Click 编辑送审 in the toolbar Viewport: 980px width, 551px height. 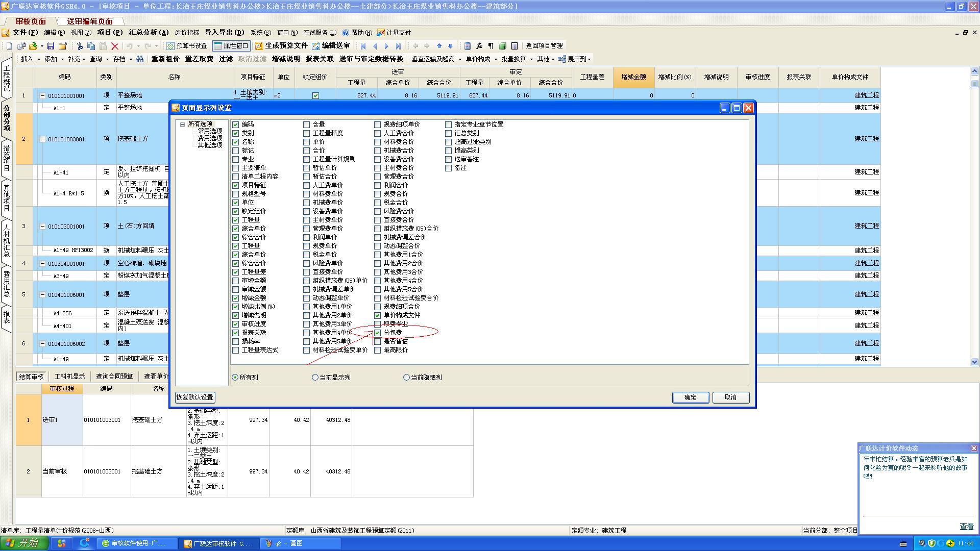click(x=331, y=46)
